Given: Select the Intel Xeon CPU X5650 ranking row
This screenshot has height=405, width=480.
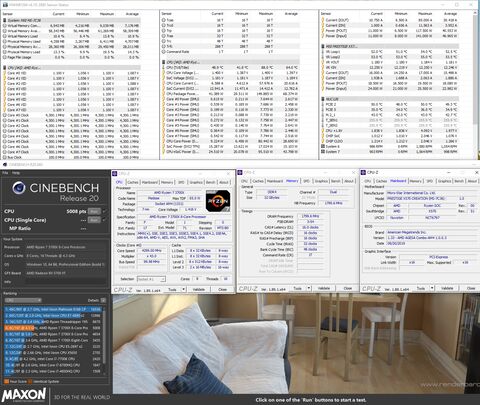Looking at the screenshot, I should point(53,352).
